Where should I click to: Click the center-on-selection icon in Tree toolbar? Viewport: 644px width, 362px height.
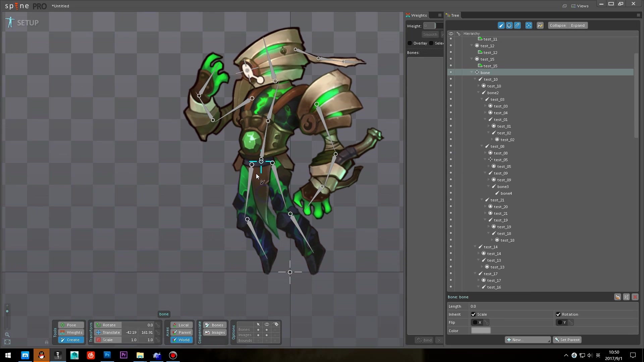click(x=529, y=25)
